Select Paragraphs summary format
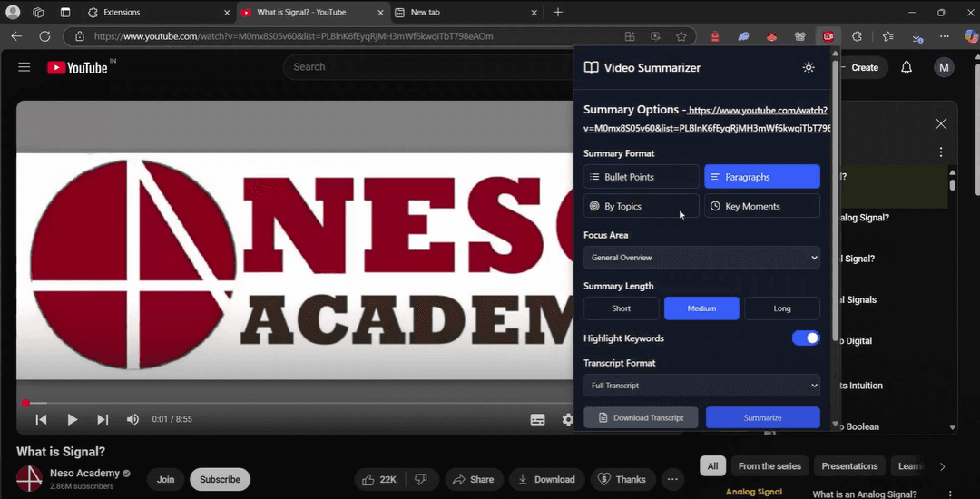980x499 pixels. 762,177
